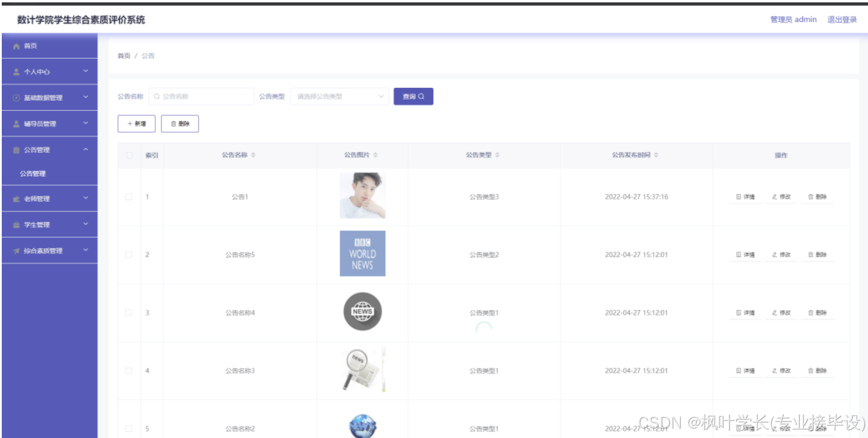Click sort icon on 公告名称 column header
Image resolution: width=868 pixels, height=438 pixels.
tap(254, 155)
